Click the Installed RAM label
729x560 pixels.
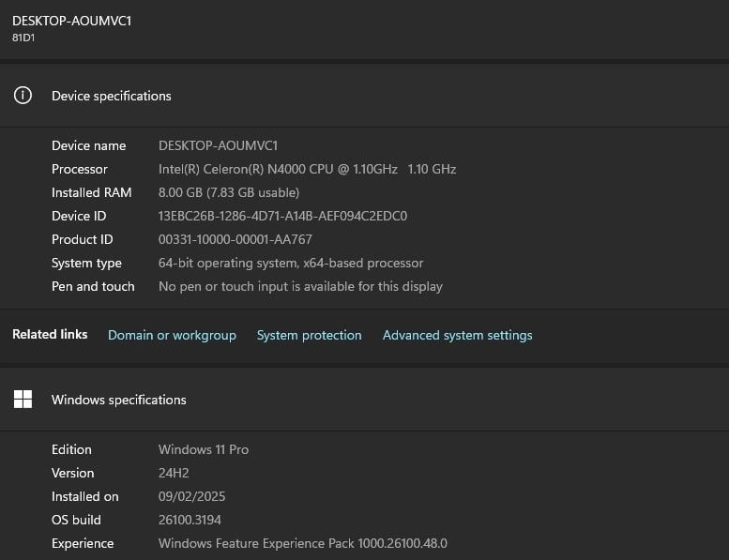pyautogui.click(x=92, y=192)
